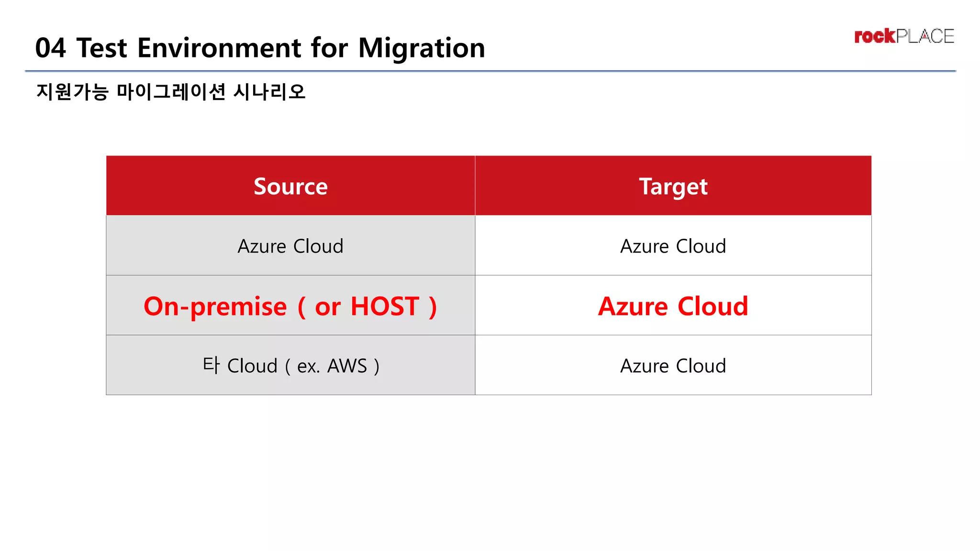This screenshot has height=551, width=980.
Task: Click the rockPLACE logo
Action: click(x=904, y=36)
